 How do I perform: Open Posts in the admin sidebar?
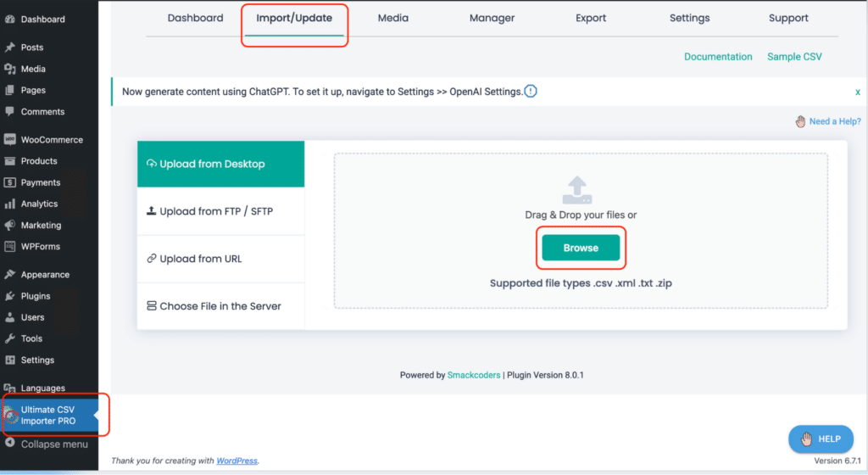(x=32, y=47)
